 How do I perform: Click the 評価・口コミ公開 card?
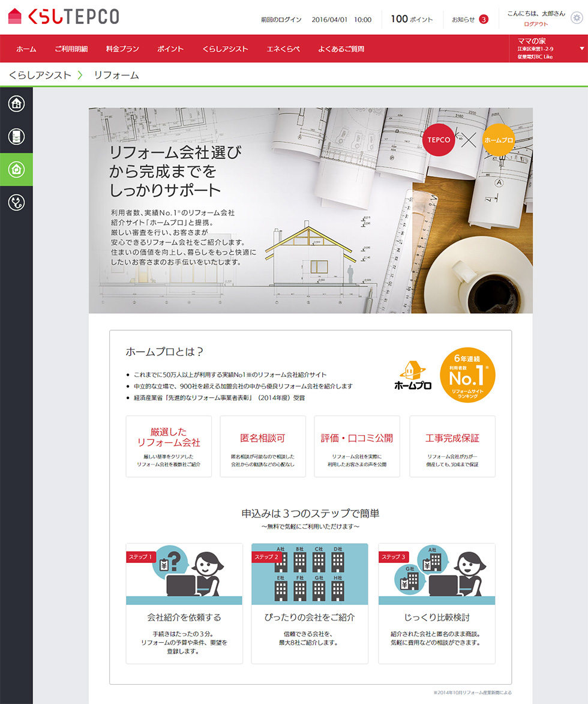(357, 447)
